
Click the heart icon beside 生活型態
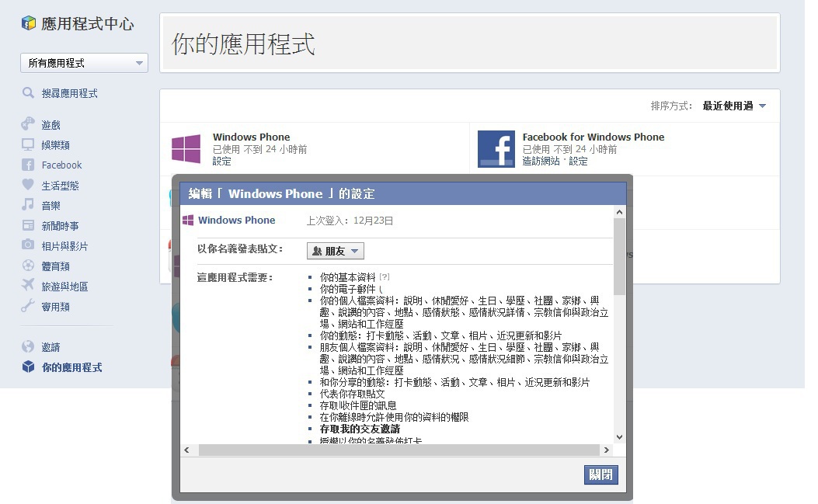click(x=28, y=185)
